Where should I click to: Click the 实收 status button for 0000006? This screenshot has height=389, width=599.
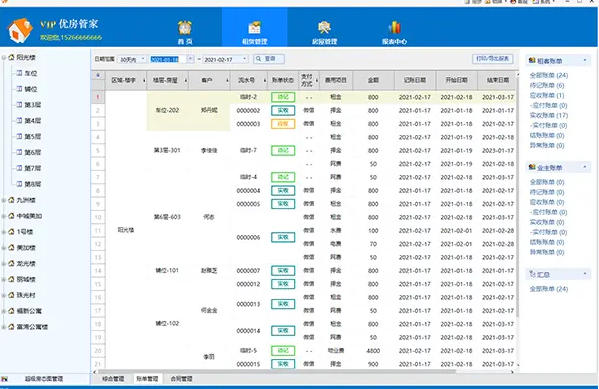coord(283,237)
